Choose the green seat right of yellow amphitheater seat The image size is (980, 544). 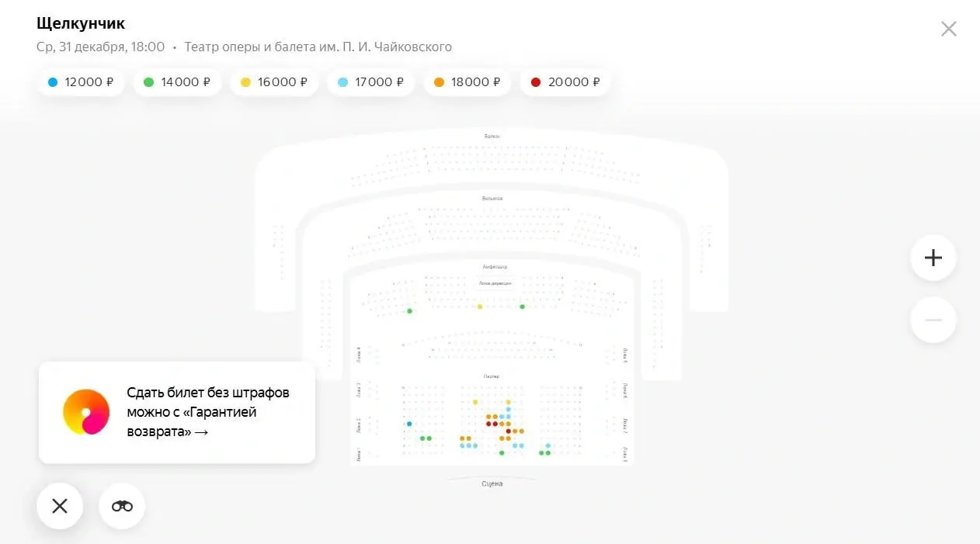522,307
